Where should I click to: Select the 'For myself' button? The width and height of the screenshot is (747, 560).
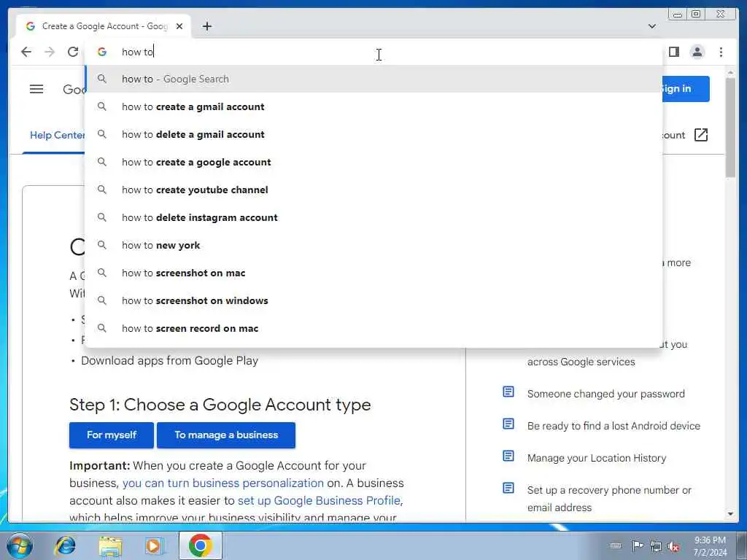tap(112, 435)
